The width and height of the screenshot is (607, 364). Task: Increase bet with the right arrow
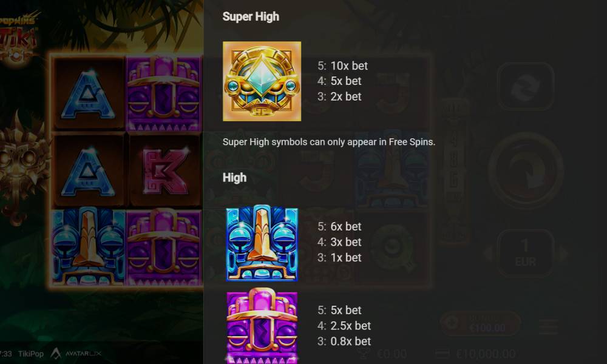click(564, 254)
